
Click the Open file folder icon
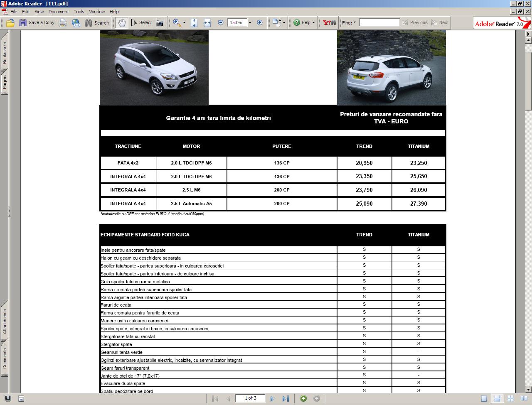(x=10, y=23)
